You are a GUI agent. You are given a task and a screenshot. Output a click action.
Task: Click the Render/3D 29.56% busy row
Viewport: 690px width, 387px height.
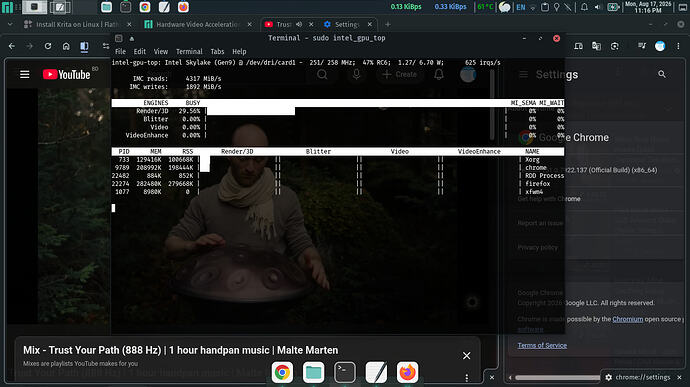coord(338,111)
